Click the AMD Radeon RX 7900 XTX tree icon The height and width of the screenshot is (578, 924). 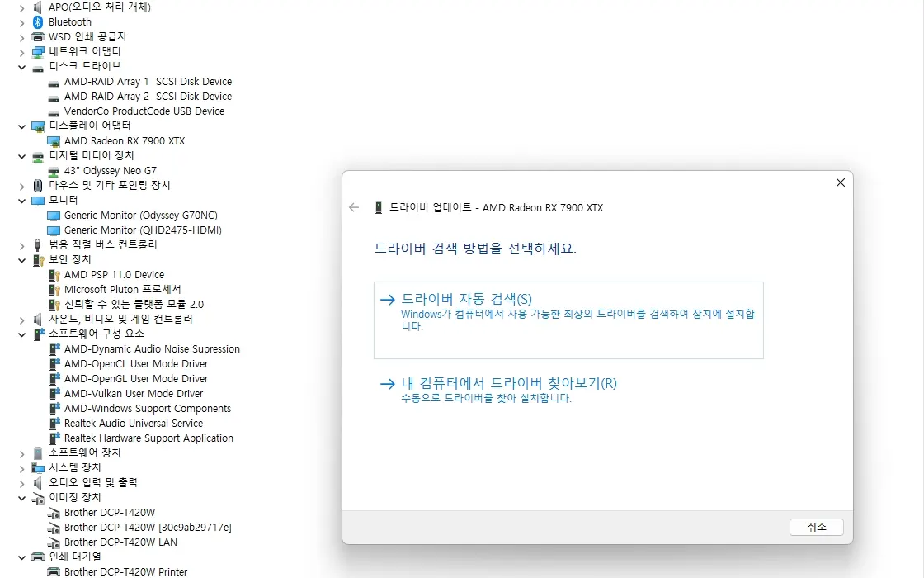(x=54, y=141)
